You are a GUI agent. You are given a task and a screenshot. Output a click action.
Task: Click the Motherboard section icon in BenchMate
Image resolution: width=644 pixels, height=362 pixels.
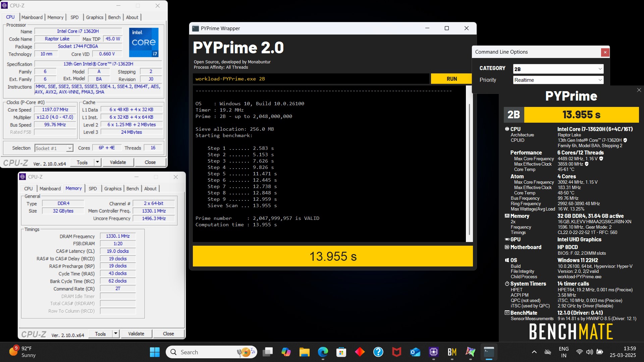(507, 247)
